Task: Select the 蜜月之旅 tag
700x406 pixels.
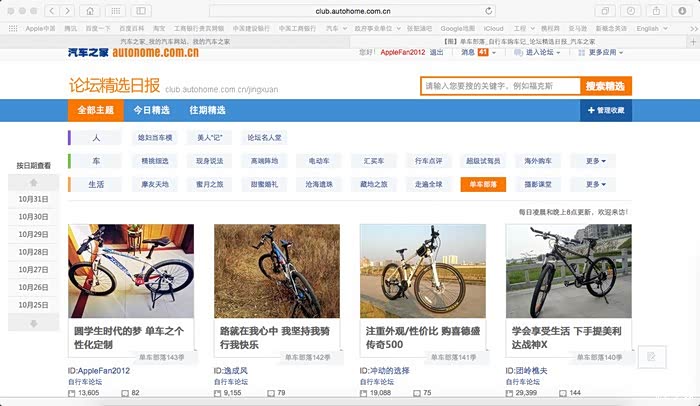Action: (209, 184)
